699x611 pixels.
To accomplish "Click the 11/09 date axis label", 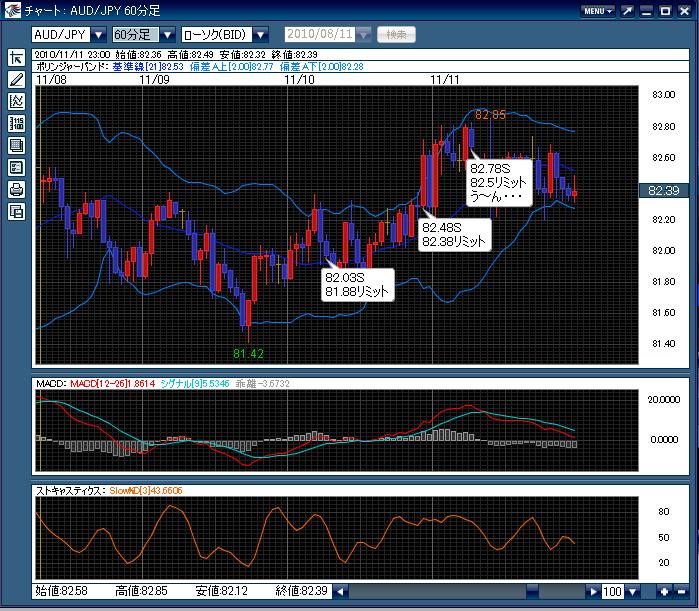I will 154,80.
